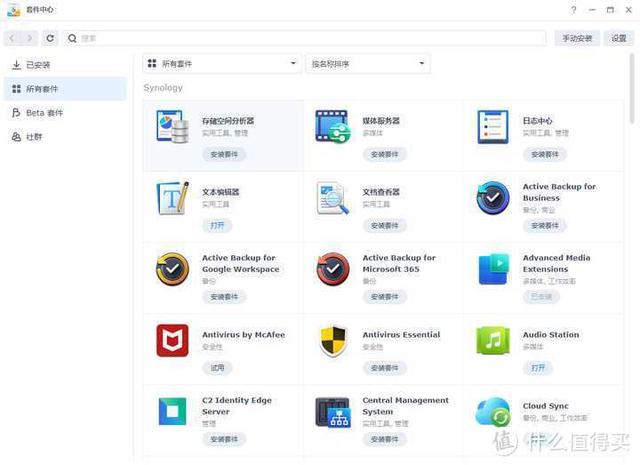Click the Document Viewer (文档查看器) package icon
Screen dimensions: 640x465
click(333, 198)
